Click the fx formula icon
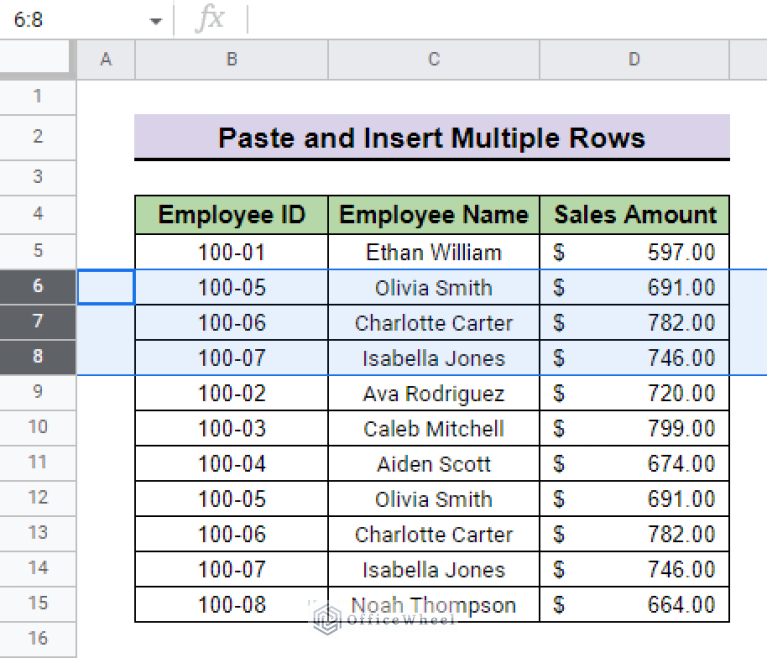 click(x=210, y=19)
